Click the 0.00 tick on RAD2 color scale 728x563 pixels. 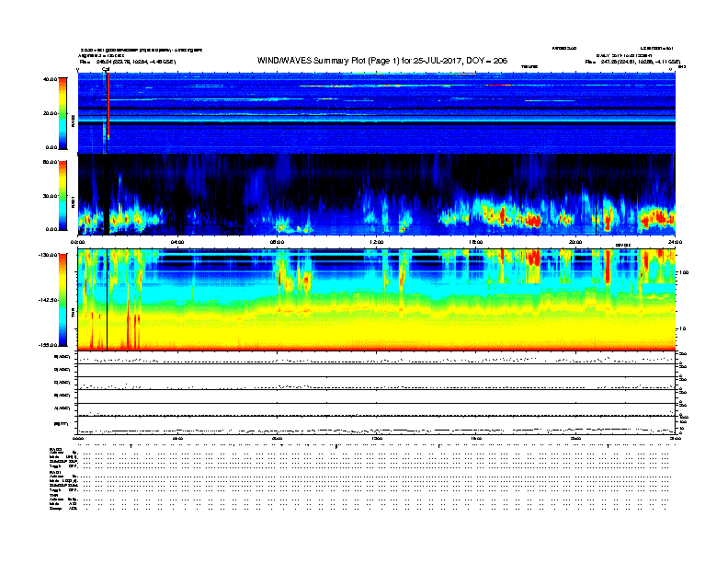tap(51, 147)
